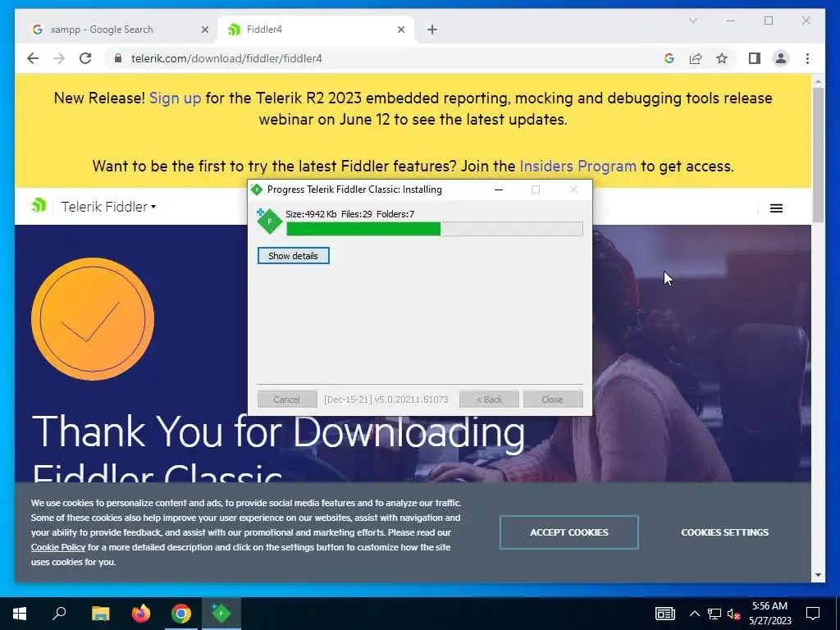Click the Telerik green logo icon
This screenshot has height=630, width=840.
38,205
